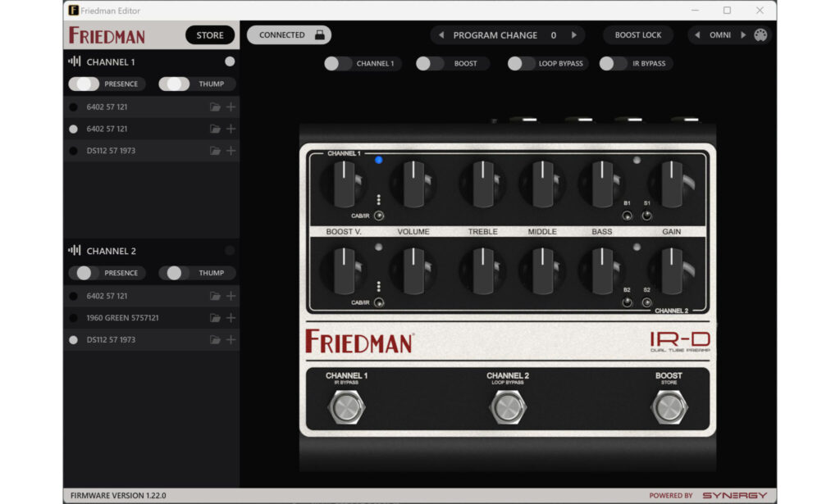Screen dimensions: 840x504
Task: Toggle the BOOST switch
Action: coord(430,64)
